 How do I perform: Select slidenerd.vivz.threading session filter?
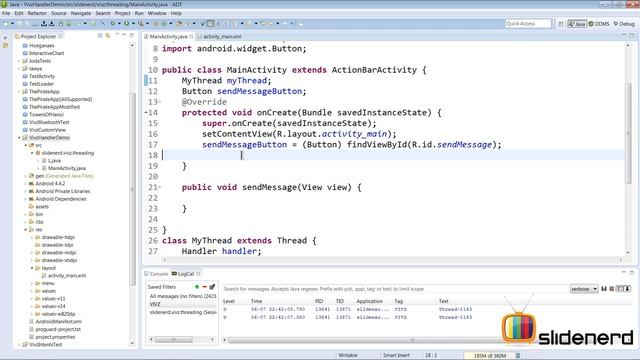[182, 312]
